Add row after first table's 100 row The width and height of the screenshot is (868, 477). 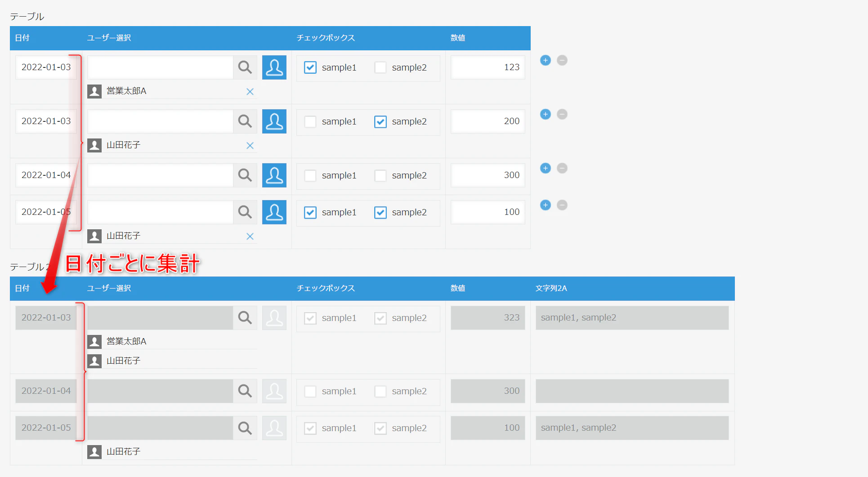(x=546, y=205)
